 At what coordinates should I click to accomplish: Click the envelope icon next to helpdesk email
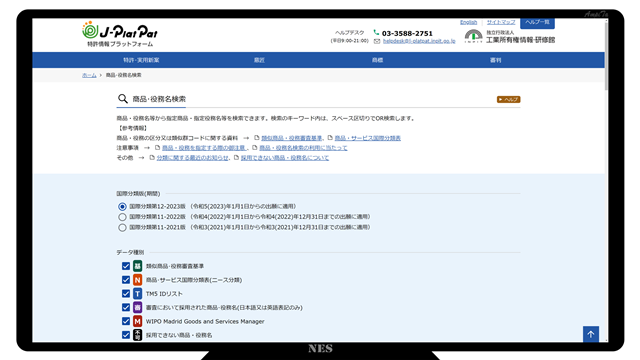[377, 41]
